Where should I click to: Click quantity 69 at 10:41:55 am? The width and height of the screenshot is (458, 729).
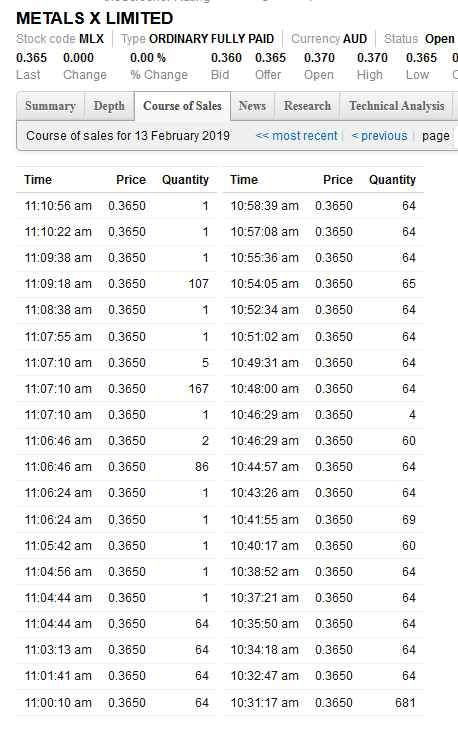click(x=409, y=520)
